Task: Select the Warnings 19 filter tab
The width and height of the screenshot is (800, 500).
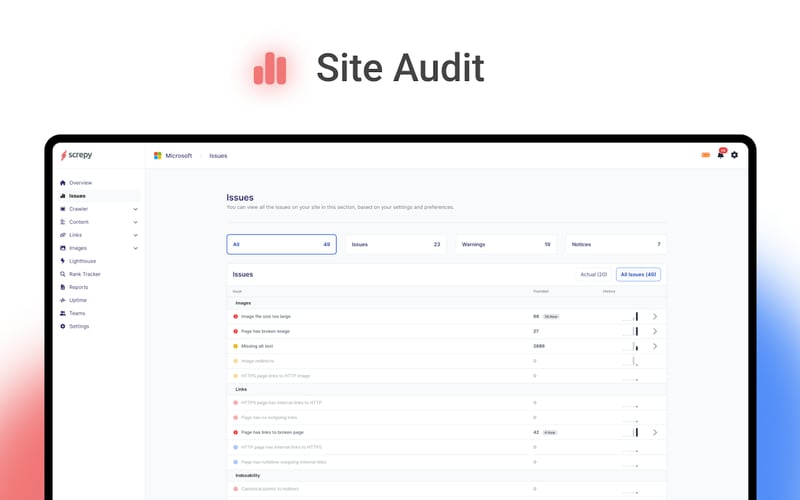Action: coord(506,244)
